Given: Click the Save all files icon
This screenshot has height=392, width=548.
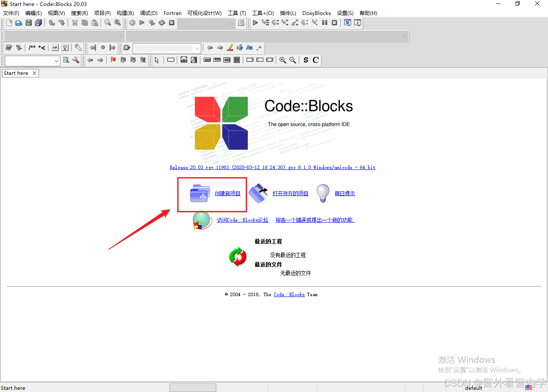Looking at the screenshot, I should (x=39, y=23).
